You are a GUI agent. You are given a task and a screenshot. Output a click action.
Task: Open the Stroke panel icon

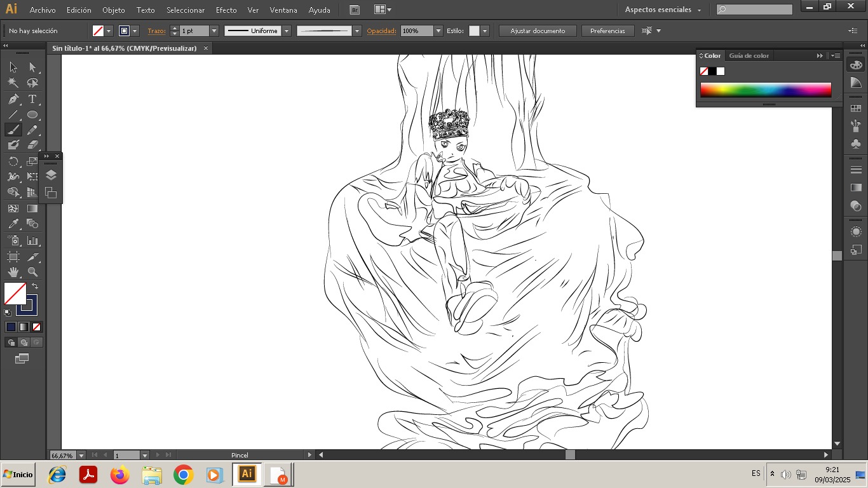[856, 170]
